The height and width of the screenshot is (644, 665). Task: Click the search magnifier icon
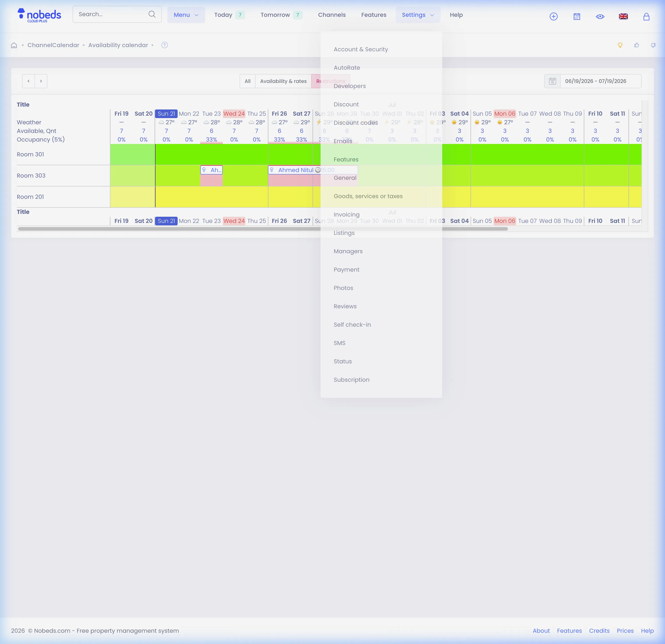click(x=152, y=14)
